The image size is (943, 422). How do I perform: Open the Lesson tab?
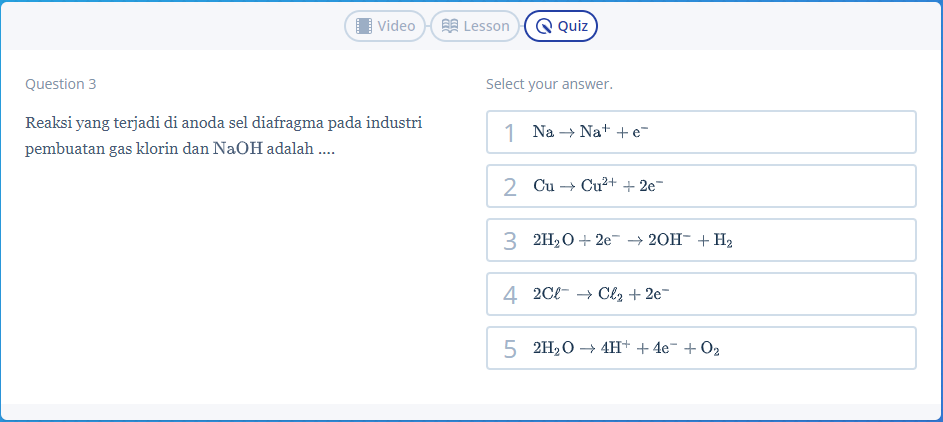click(x=475, y=26)
